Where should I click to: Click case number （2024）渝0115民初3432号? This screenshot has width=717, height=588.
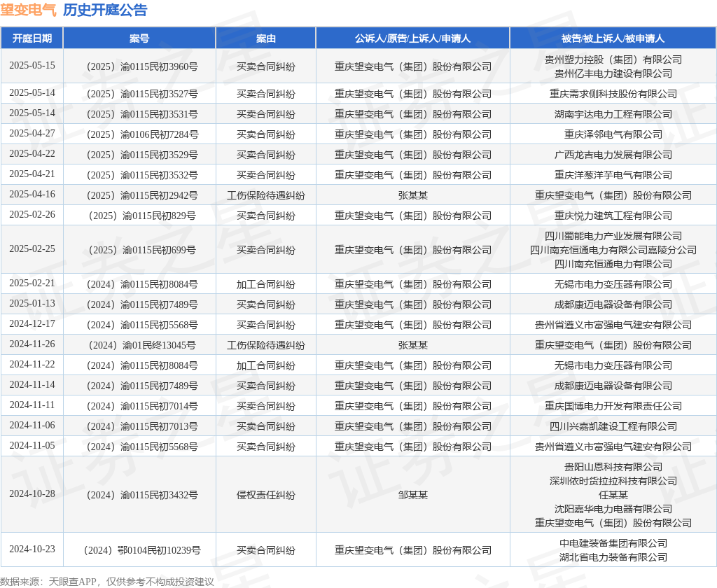[141, 495]
